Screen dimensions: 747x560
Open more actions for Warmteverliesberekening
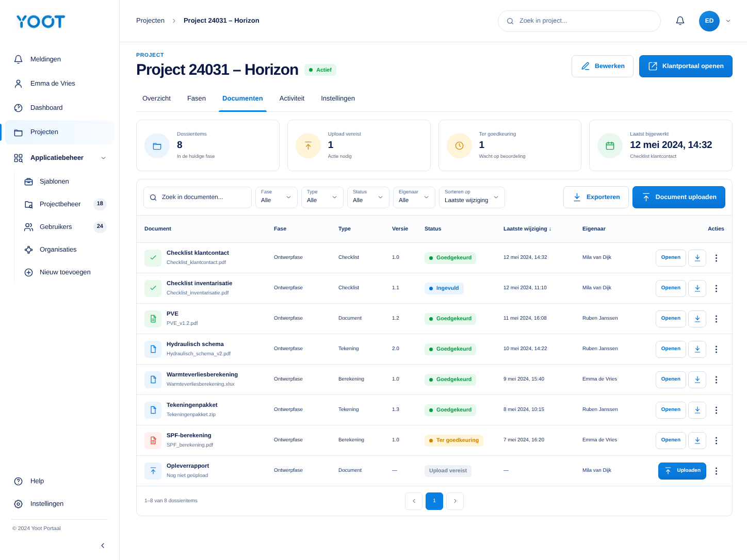(x=716, y=380)
